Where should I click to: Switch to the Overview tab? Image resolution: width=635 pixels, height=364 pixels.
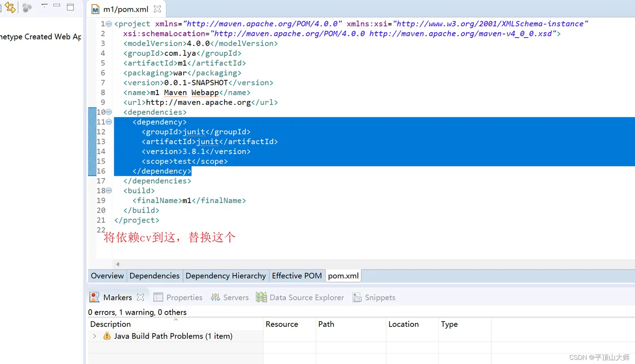click(x=107, y=276)
